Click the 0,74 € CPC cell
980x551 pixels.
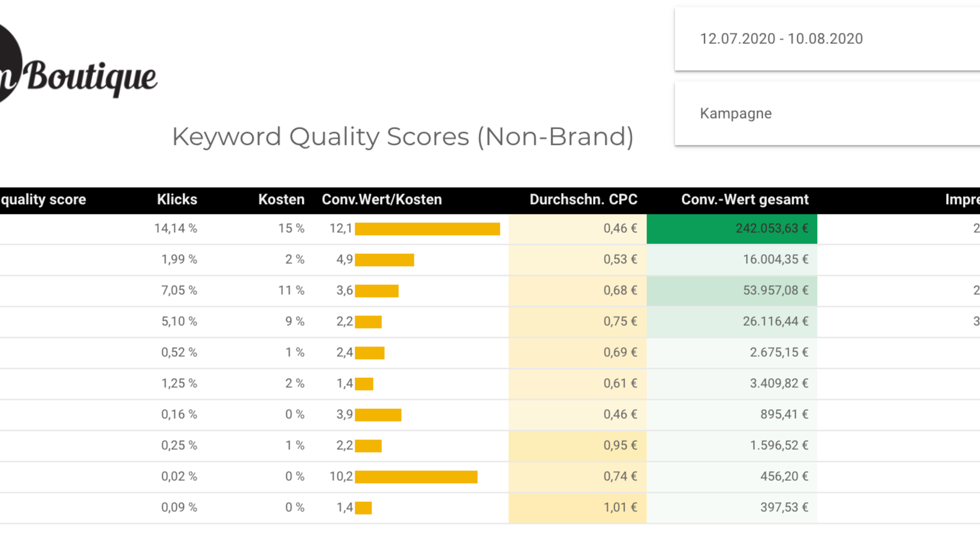point(578,477)
